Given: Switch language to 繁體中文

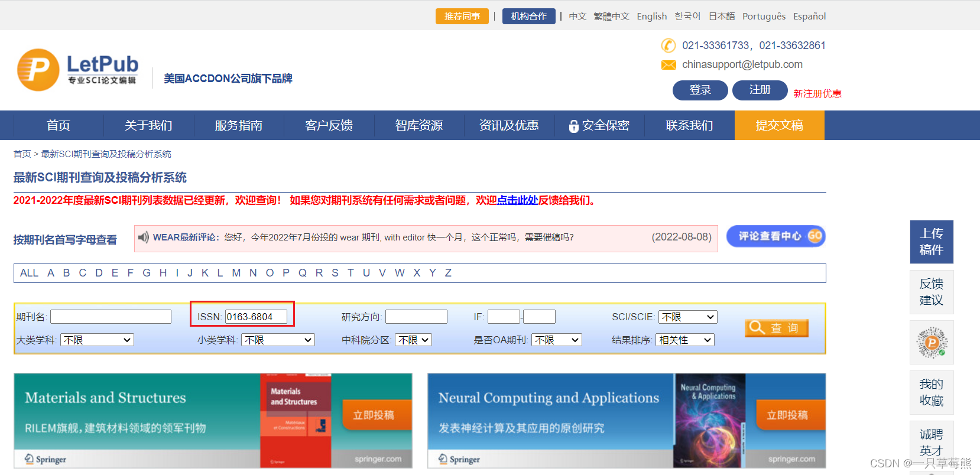Looking at the screenshot, I should click(612, 17).
